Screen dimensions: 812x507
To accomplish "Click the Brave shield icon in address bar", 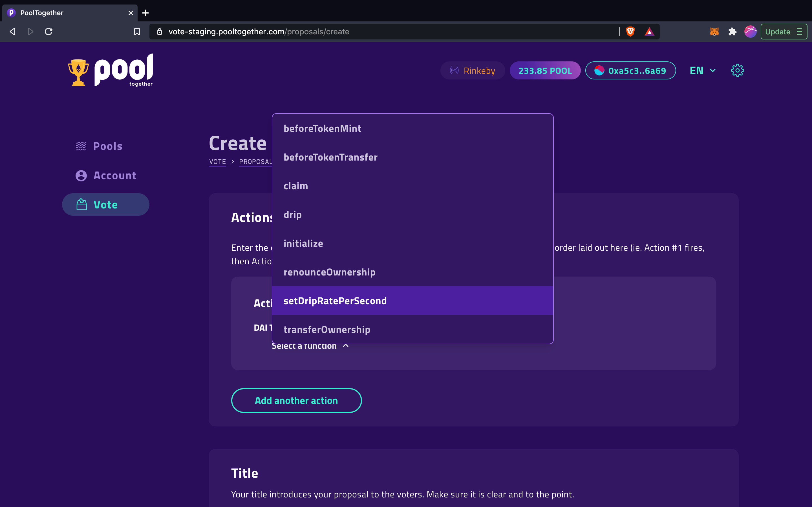I will point(630,32).
